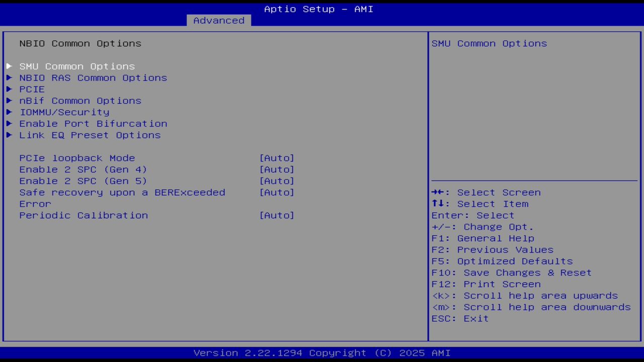The image size is (644, 362).
Task: Open the PCIE settings submenu
Action: point(32,89)
